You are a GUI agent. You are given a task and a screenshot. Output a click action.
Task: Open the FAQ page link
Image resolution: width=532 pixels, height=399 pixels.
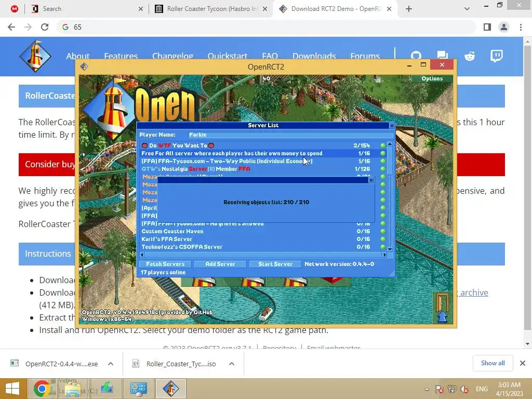pyautogui.click(x=270, y=56)
